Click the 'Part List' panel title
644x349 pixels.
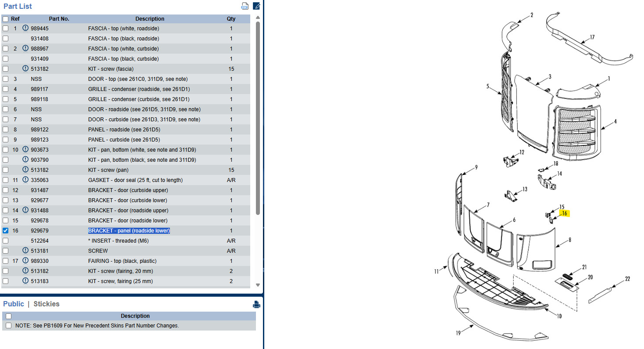pos(18,6)
